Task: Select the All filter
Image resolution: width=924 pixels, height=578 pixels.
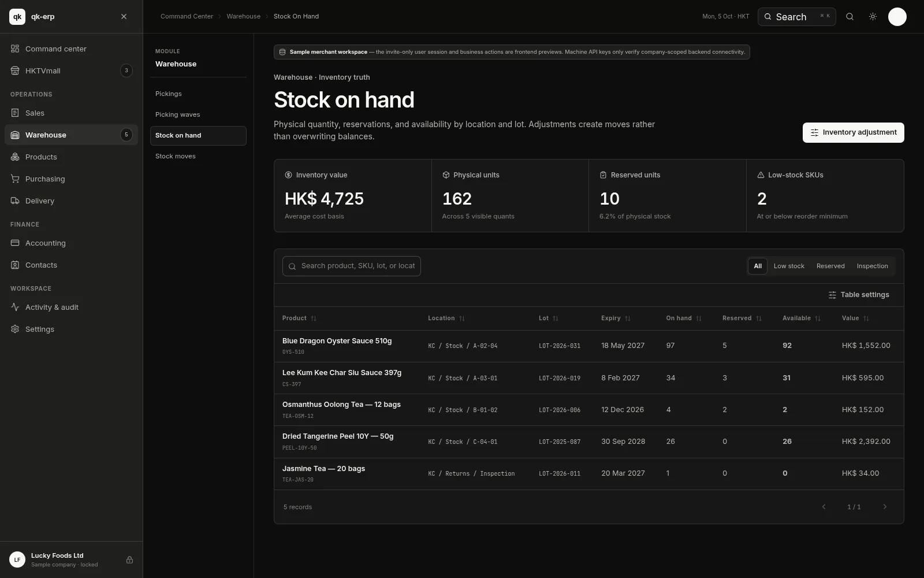Action: point(758,266)
